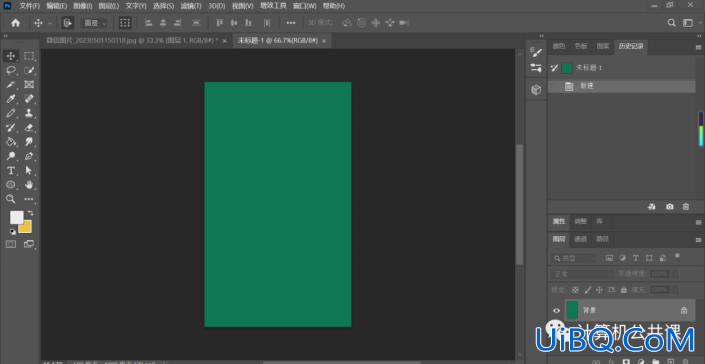
Task: Select the Rectangular Marquee tool
Action: point(29,56)
